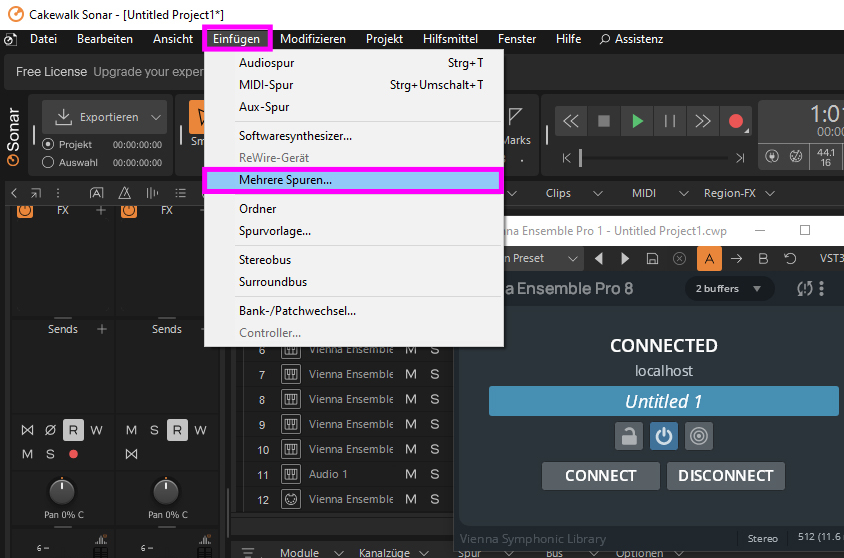This screenshot has height=558, width=844.
Task: Select the Auswahl radio button
Action: pos(48,162)
